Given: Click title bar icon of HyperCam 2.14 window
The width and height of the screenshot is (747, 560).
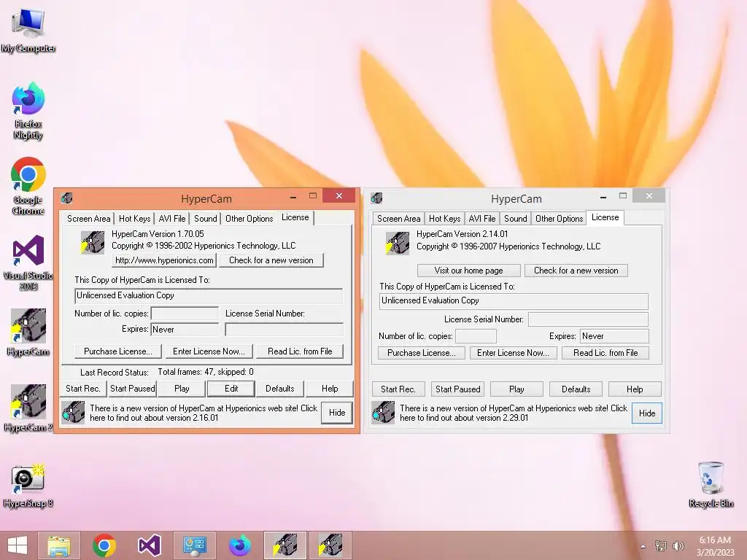Looking at the screenshot, I should (x=377, y=198).
